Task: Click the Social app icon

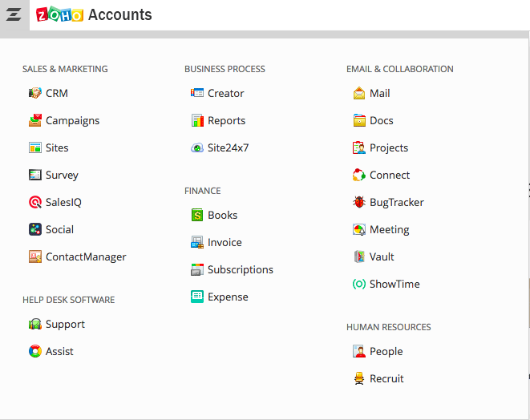Action: (x=35, y=229)
